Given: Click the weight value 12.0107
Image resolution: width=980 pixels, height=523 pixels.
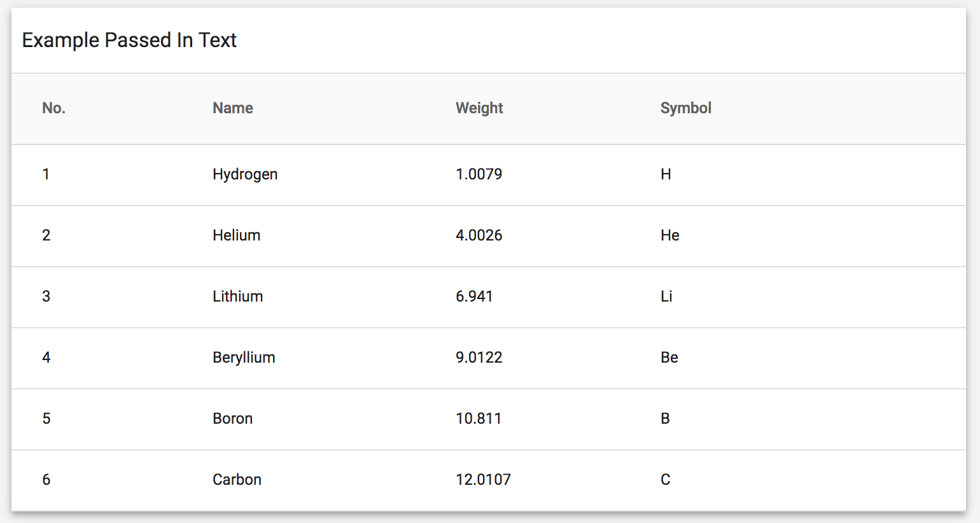Looking at the screenshot, I should (x=483, y=480).
